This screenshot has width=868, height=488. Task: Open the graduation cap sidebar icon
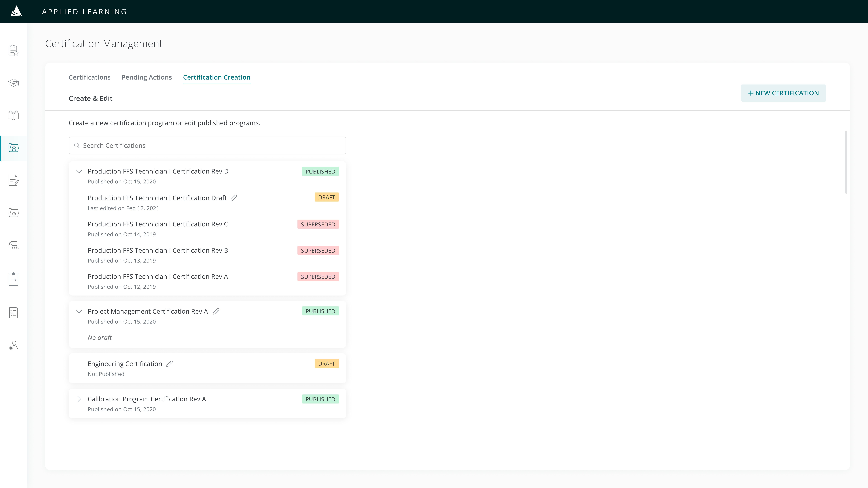(13, 82)
